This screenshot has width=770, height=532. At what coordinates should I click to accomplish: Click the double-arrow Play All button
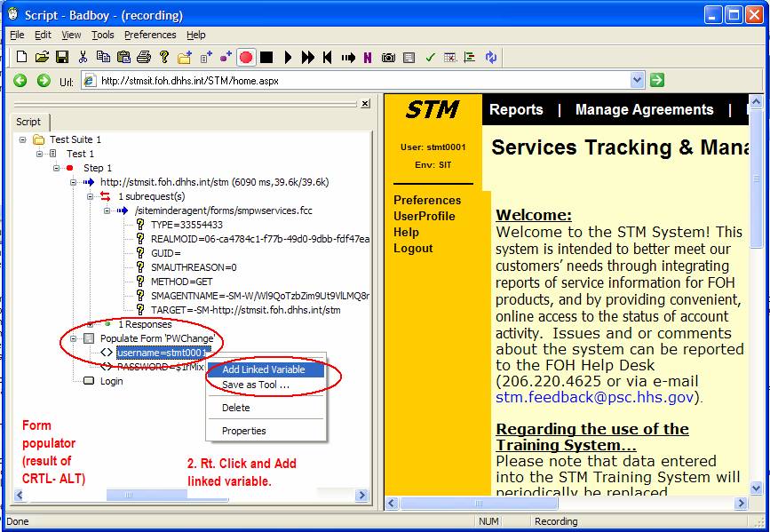(307, 58)
